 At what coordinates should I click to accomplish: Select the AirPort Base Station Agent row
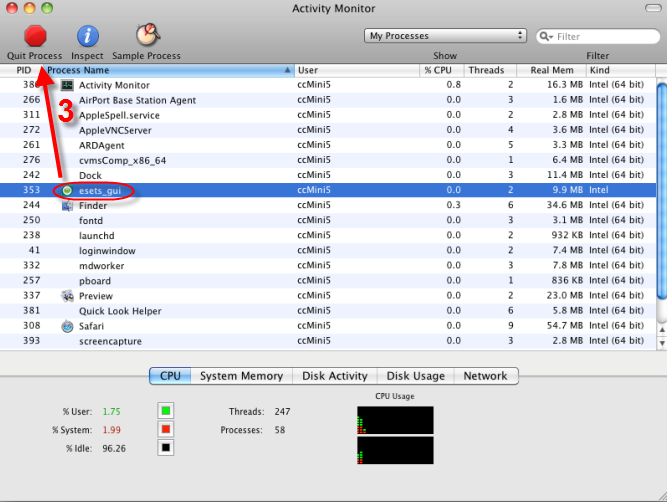[328, 100]
